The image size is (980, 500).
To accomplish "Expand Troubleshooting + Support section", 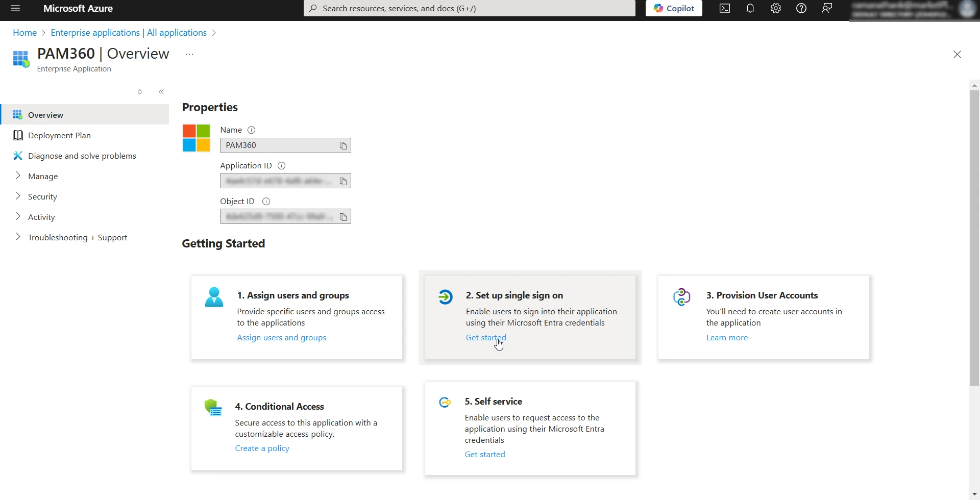I will pos(78,237).
